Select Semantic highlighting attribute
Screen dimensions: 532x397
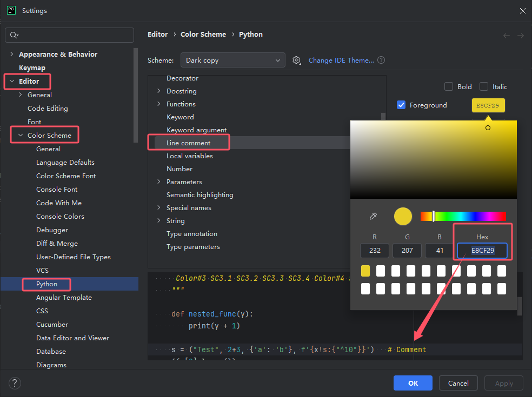click(x=200, y=195)
